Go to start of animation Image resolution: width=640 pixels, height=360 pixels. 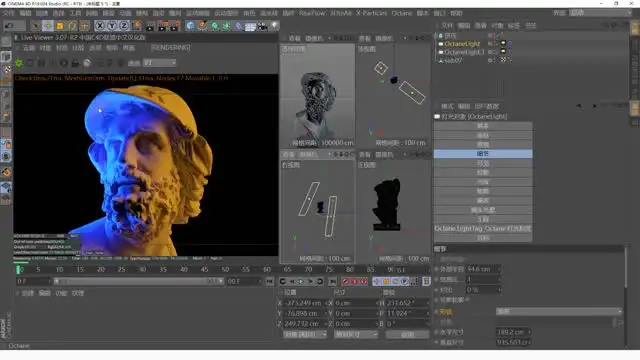pyautogui.click(x=269, y=281)
